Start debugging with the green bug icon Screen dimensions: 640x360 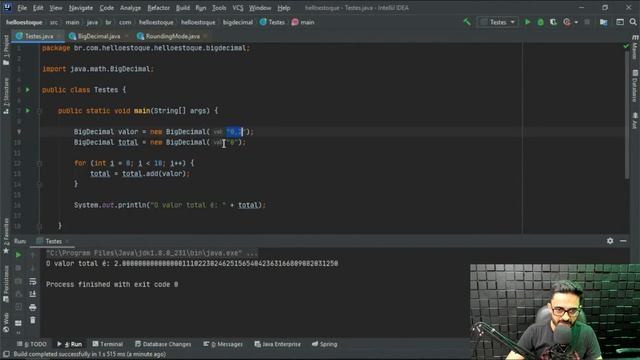540,22
